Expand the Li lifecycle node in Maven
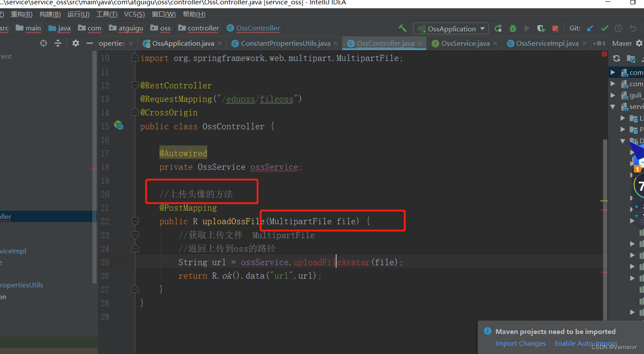The height and width of the screenshot is (354, 644). (623, 118)
